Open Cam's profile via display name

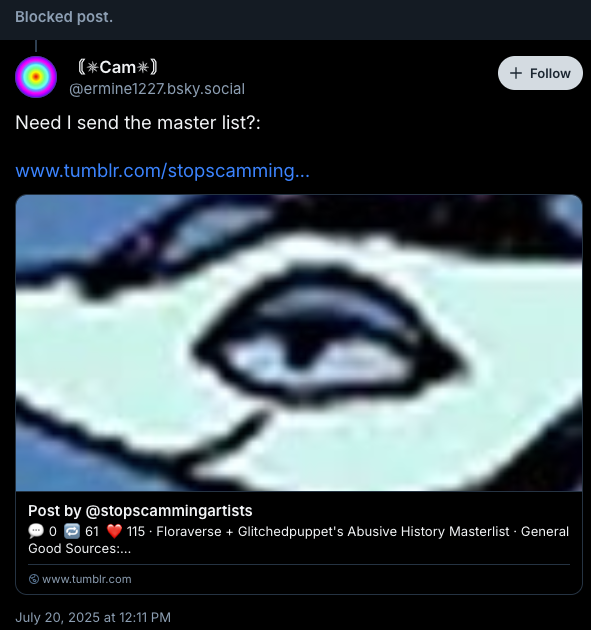pos(118,67)
